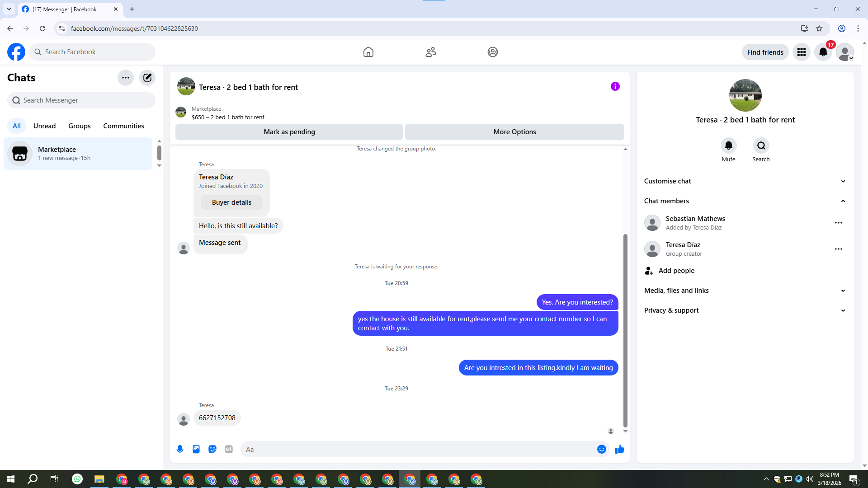Image resolution: width=868 pixels, height=488 pixels.
Task: Open Buyer details for Teresa Díaz
Action: click(231, 202)
